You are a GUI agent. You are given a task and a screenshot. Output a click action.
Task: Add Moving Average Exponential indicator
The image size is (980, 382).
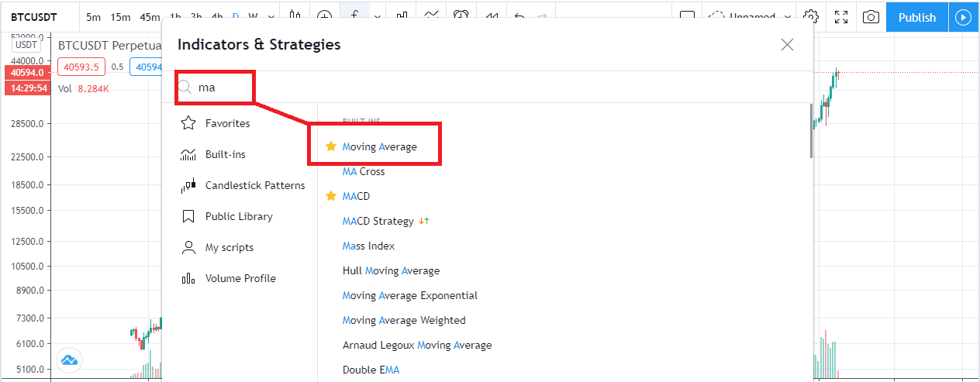(x=409, y=295)
